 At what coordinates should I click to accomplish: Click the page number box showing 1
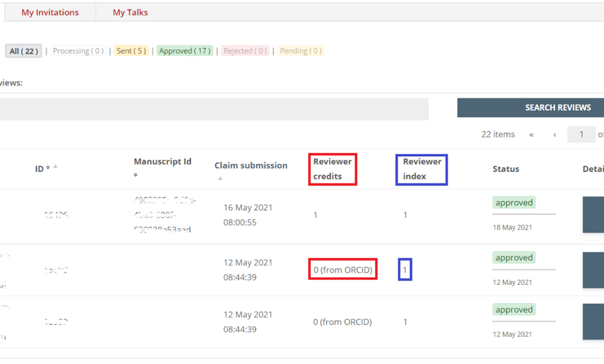pyautogui.click(x=581, y=135)
